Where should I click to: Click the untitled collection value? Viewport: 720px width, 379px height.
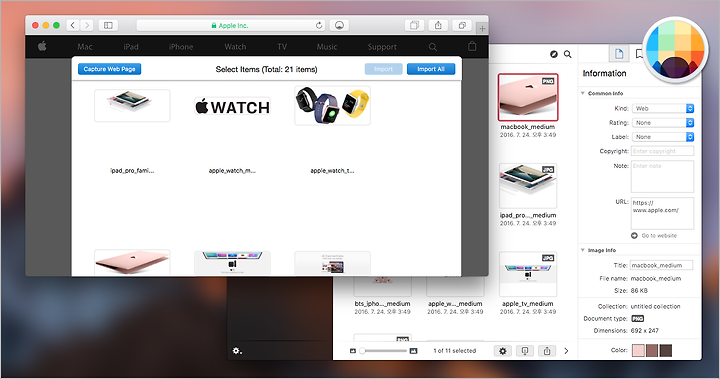pyautogui.click(x=655, y=306)
